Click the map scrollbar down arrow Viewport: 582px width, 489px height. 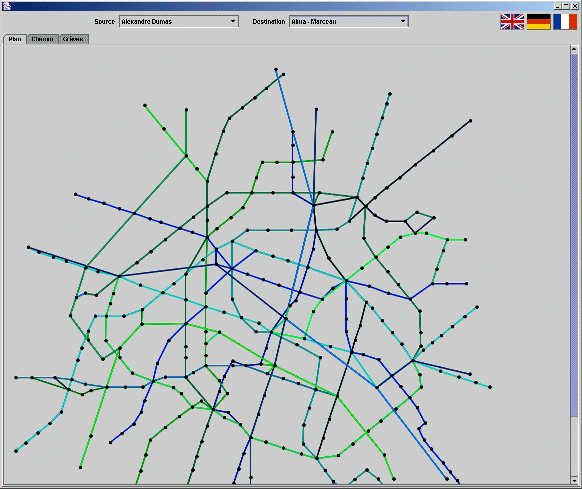click(x=574, y=480)
